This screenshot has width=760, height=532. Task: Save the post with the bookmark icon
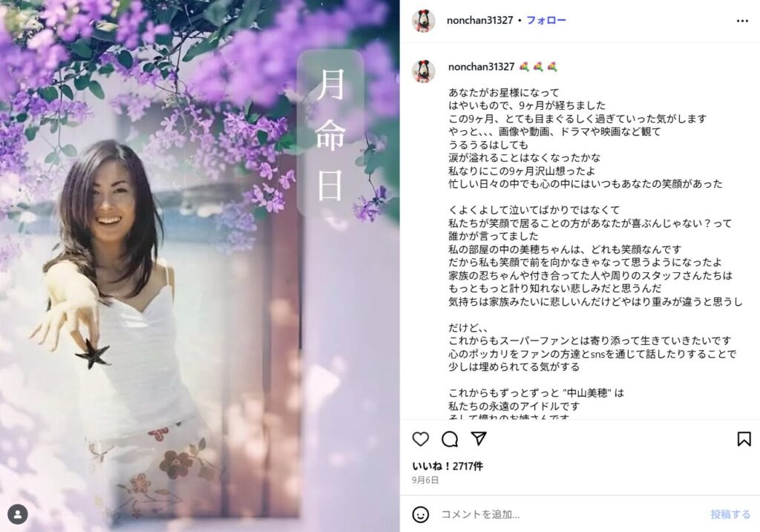(x=744, y=439)
